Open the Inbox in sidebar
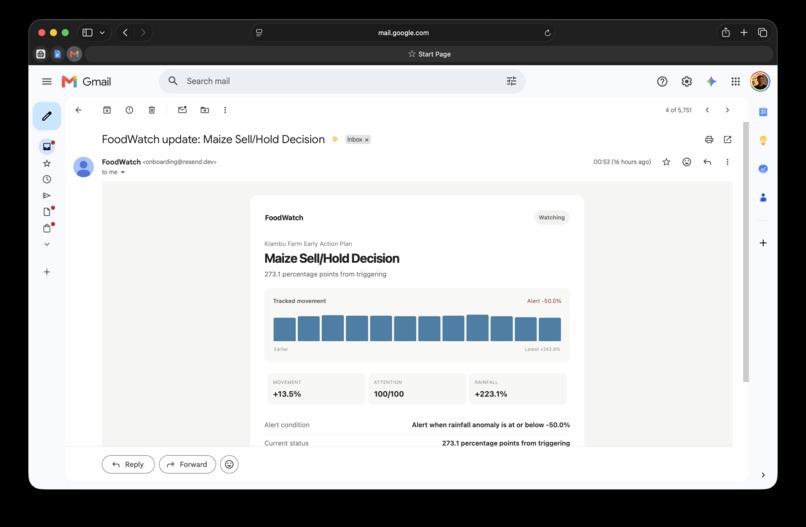The width and height of the screenshot is (806, 527). tap(47, 147)
